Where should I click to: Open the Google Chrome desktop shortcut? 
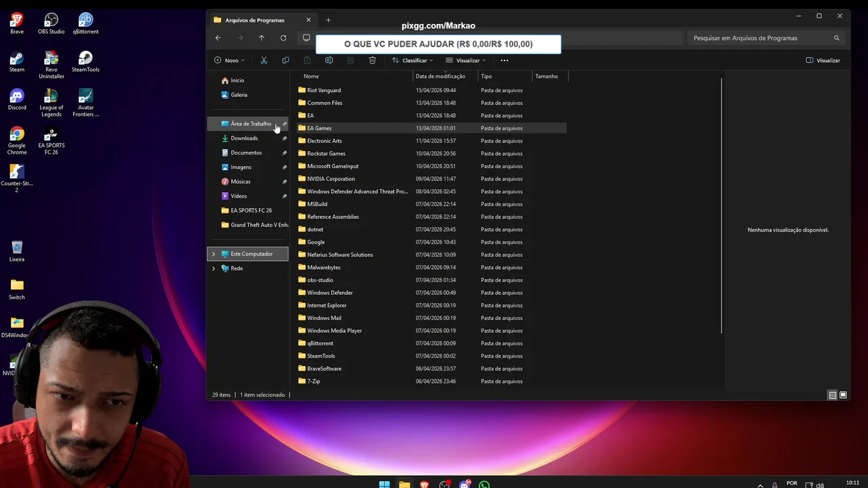pyautogui.click(x=17, y=140)
